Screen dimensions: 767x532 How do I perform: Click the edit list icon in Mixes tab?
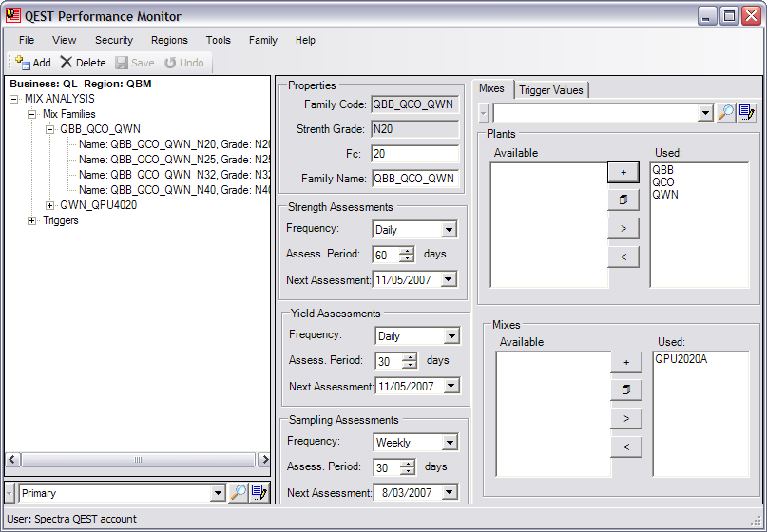[747, 113]
